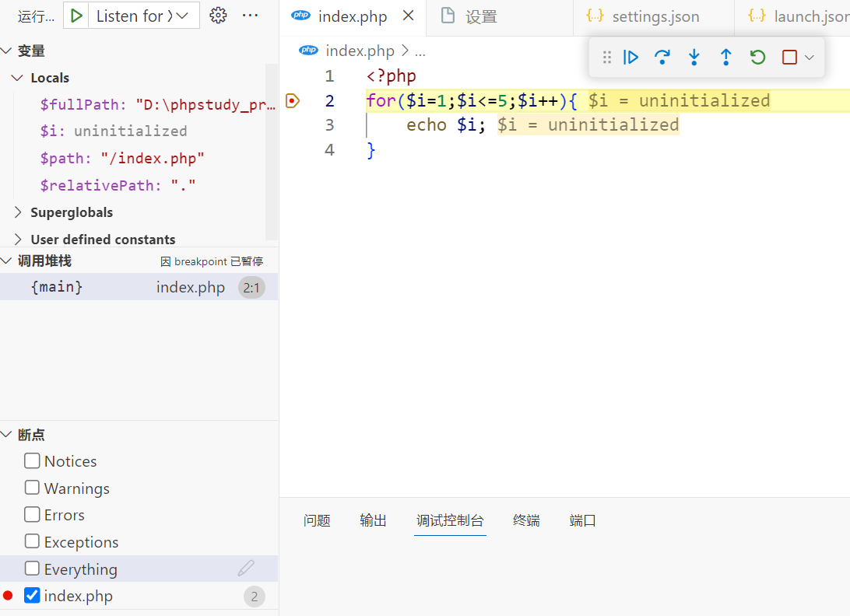Click the breakpoint 已暂停 status label
850x616 pixels.
coord(212,261)
